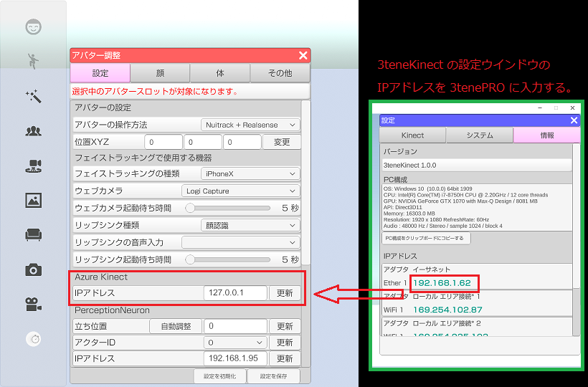Click the 立ち位置 value field showing 0

[x=235, y=326]
